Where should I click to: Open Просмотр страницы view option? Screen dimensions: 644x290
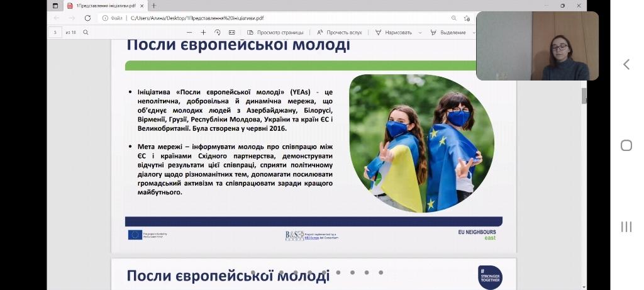coord(275,32)
